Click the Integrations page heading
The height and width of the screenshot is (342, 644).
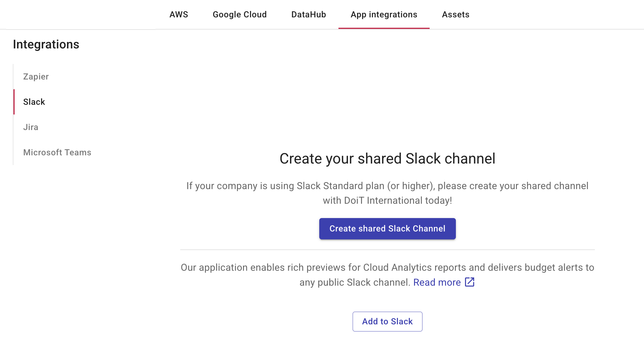[46, 44]
